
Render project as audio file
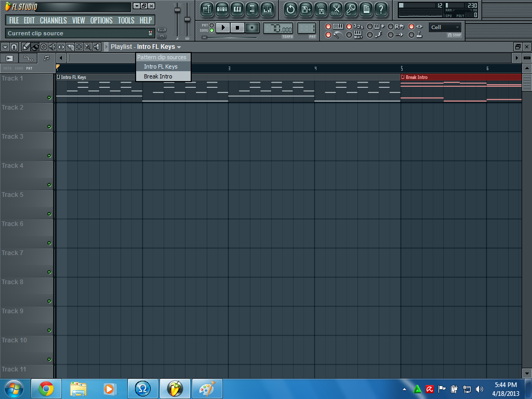[321, 9]
